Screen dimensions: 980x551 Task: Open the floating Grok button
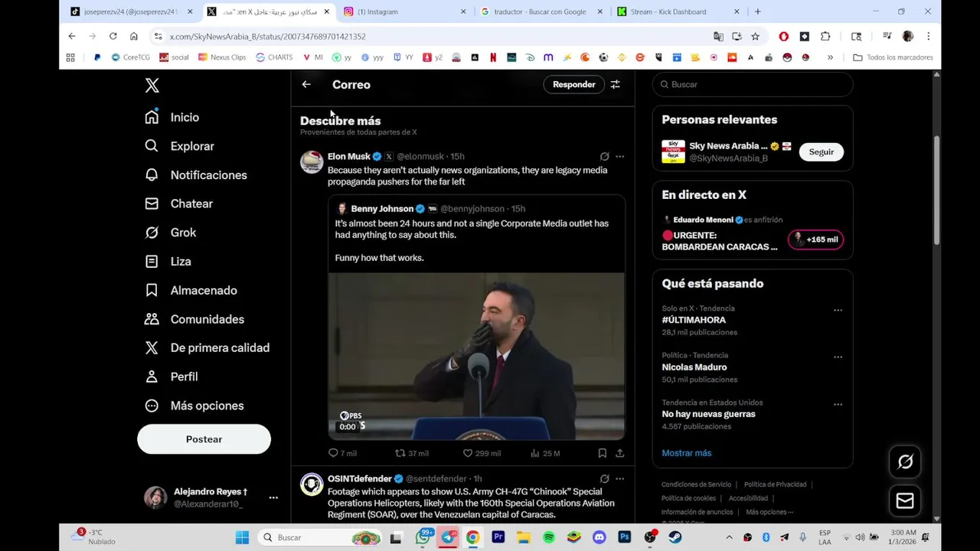(905, 461)
